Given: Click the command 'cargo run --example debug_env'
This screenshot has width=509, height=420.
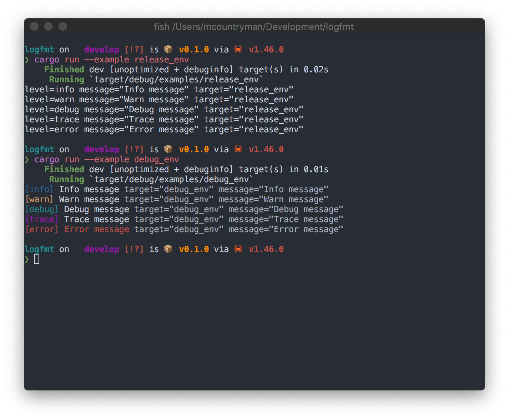Looking at the screenshot, I should tap(107, 159).
